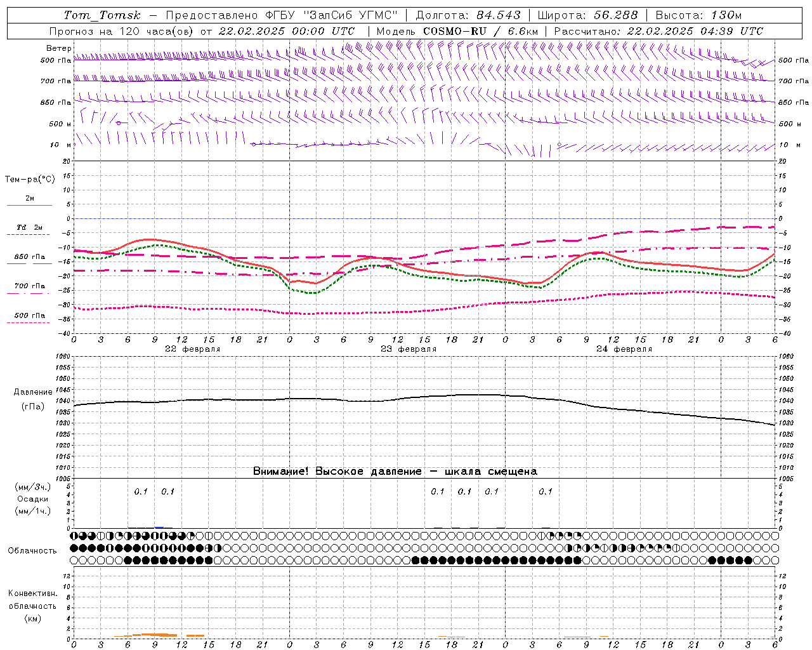
Task: Click the '(мм/1ч.)' precipitation unit label
Action: point(32,511)
